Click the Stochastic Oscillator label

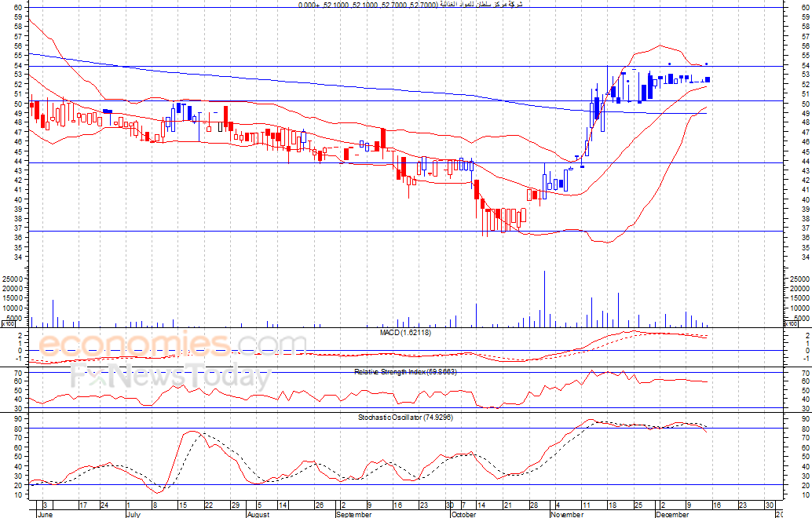pos(404,417)
